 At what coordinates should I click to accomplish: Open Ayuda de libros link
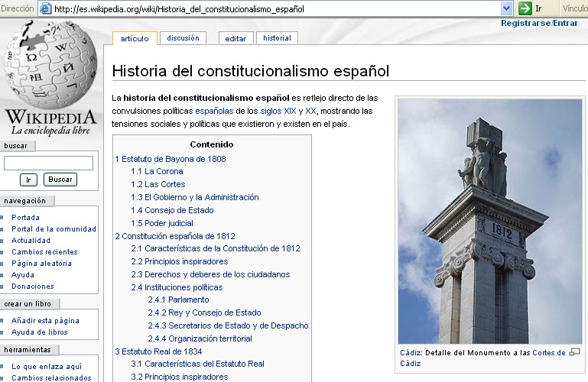tap(39, 332)
